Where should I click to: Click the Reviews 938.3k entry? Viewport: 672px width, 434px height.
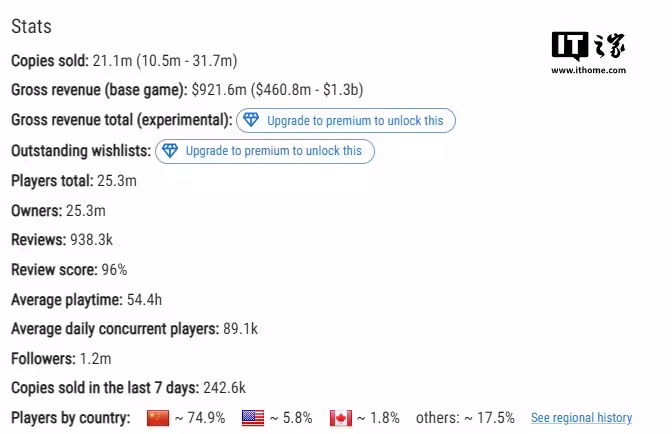62,240
